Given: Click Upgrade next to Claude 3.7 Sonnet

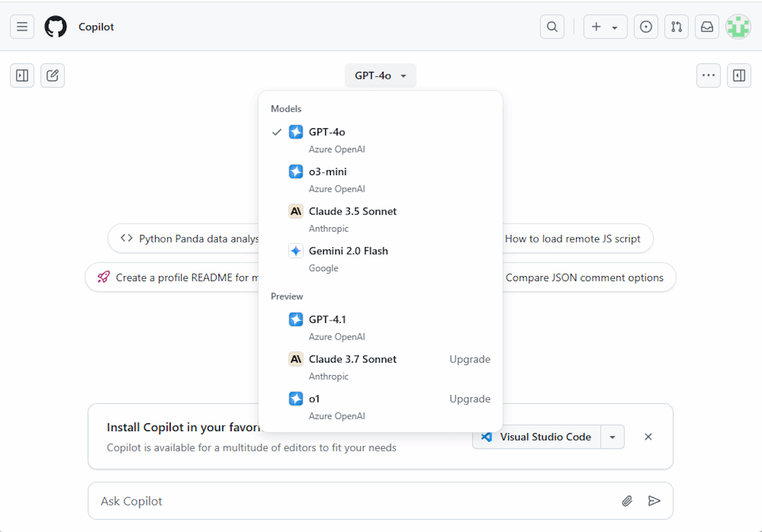Looking at the screenshot, I should (470, 359).
